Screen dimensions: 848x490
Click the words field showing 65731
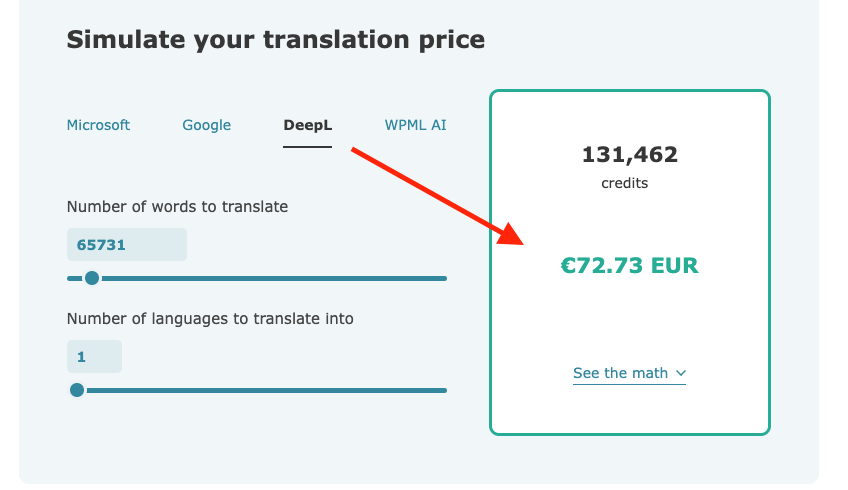126,244
